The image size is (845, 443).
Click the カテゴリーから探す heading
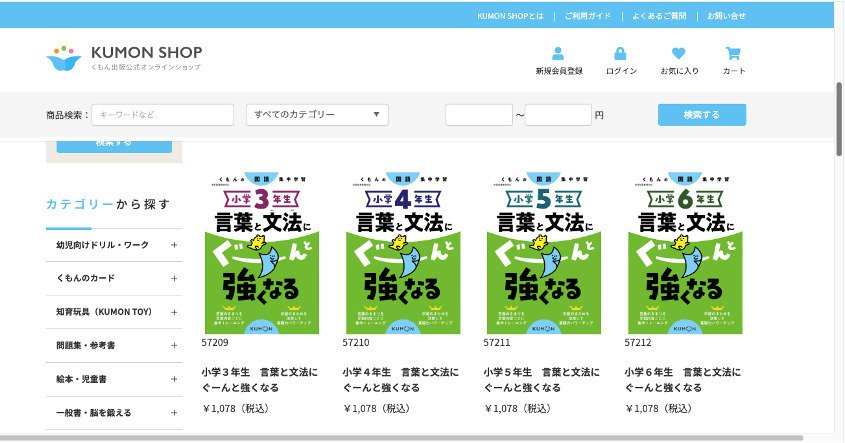point(108,204)
